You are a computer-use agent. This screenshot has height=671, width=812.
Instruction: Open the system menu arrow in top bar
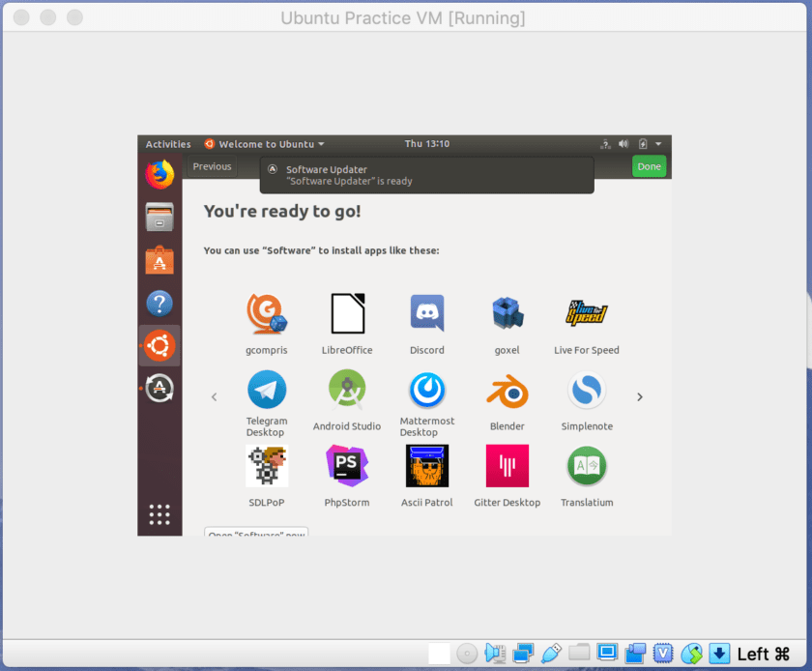(658, 144)
